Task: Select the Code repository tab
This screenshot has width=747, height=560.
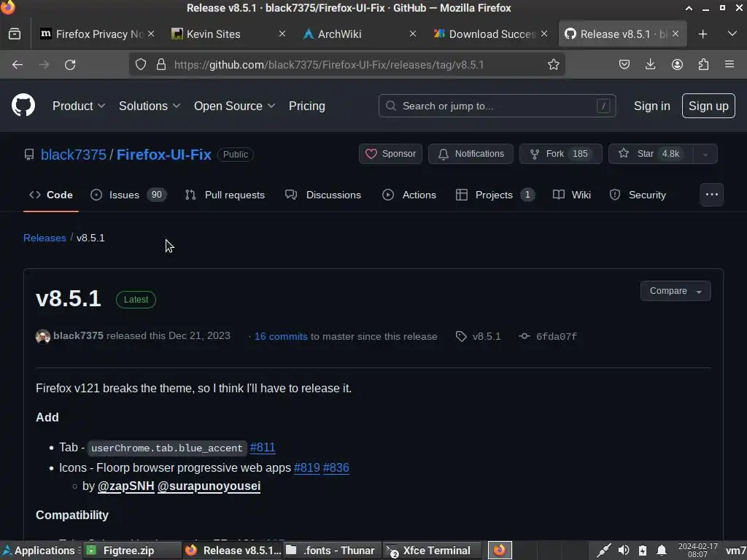Action: coord(51,195)
